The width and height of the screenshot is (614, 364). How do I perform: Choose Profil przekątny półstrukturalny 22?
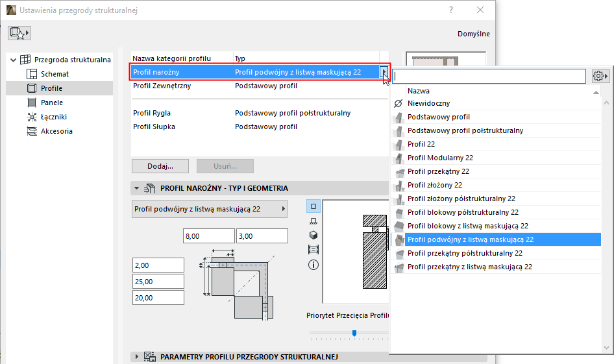pyautogui.click(x=496, y=253)
